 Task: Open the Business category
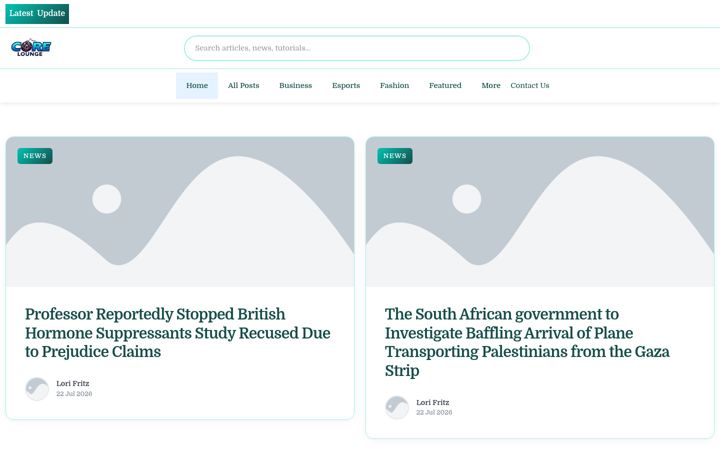296,85
